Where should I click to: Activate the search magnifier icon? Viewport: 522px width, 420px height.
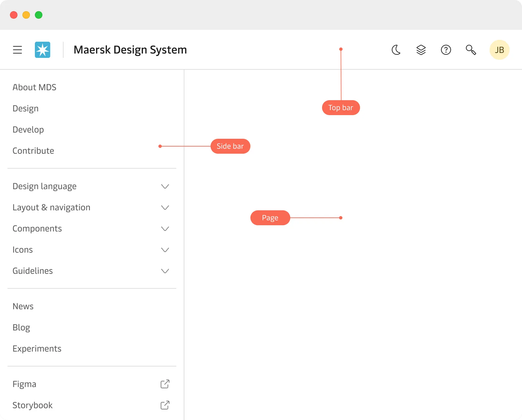click(x=471, y=50)
